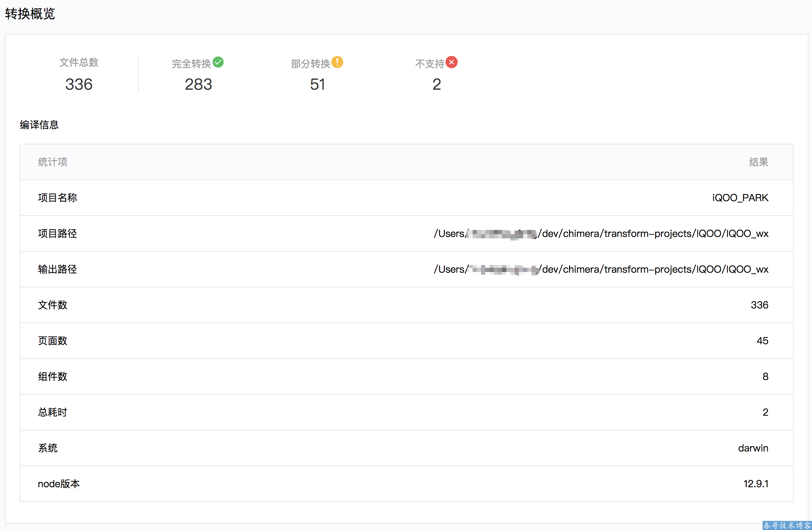Select the 转换概览 page title

tap(30, 14)
